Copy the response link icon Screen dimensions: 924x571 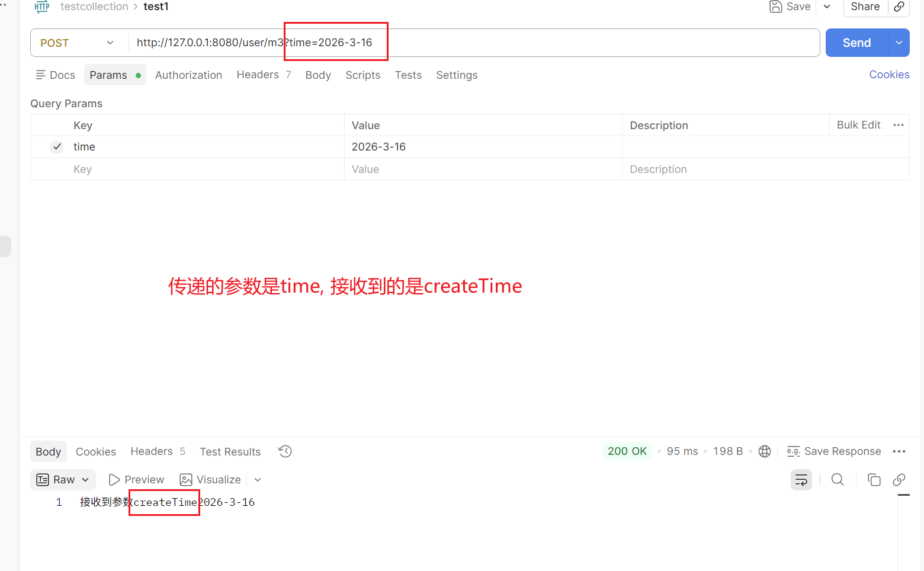[x=899, y=480]
